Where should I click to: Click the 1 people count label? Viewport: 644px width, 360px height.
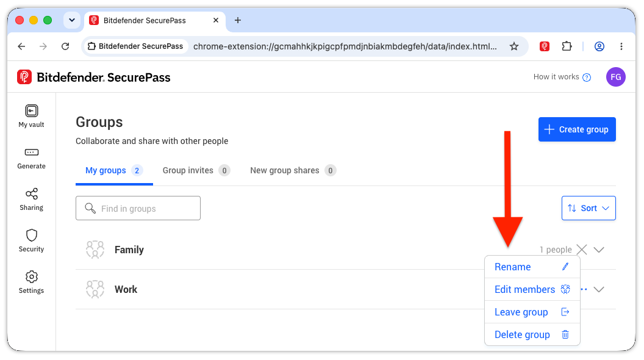point(556,250)
